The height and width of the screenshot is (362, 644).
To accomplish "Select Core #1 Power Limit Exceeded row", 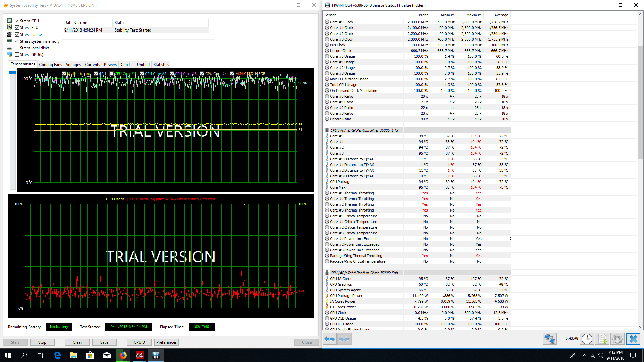I will click(x=417, y=239).
